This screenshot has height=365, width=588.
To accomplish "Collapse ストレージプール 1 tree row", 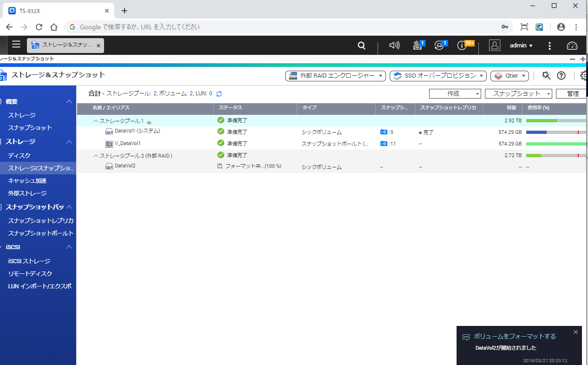I will coord(96,121).
